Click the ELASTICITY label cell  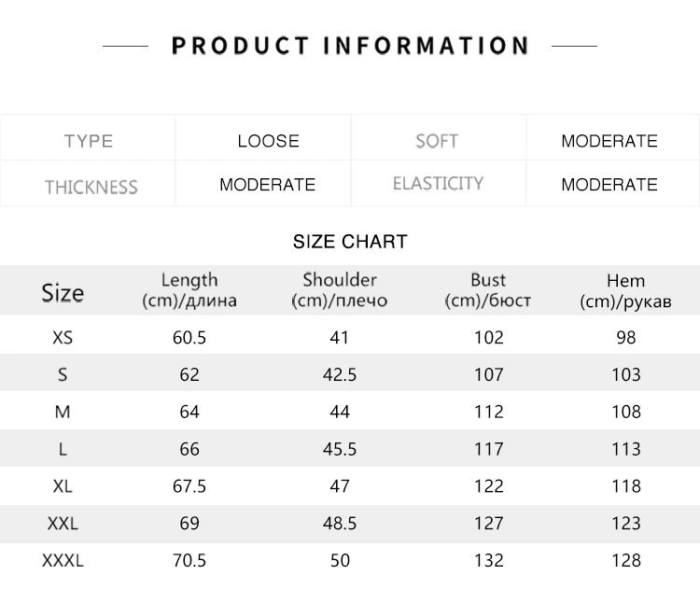coord(439,184)
